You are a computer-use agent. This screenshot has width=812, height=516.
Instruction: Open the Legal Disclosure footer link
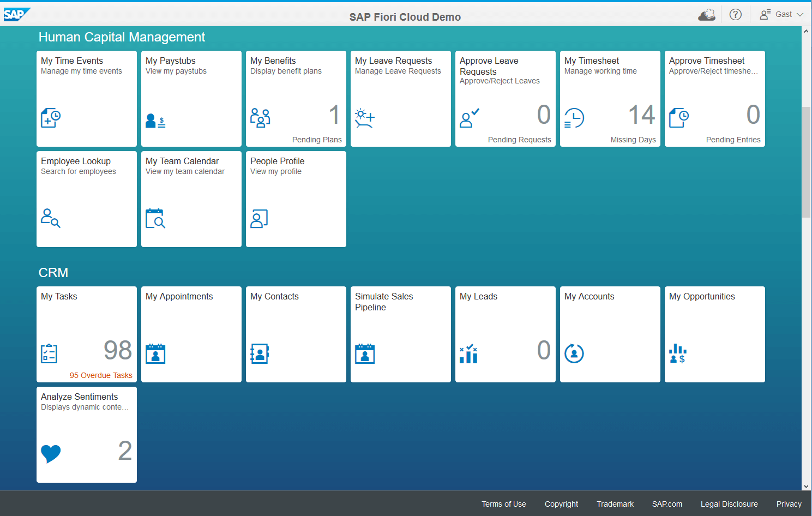pyautogui.click(x=729, y=504)
